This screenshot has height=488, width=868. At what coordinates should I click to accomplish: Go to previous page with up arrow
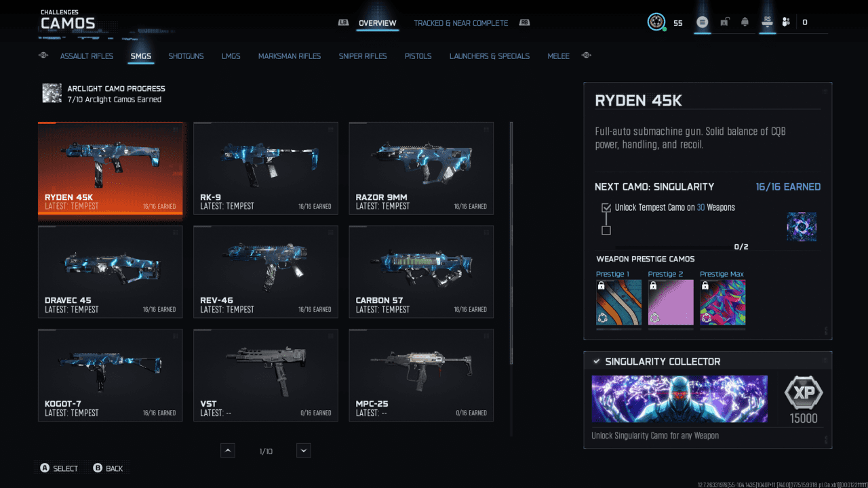click(x=228, y=451)
